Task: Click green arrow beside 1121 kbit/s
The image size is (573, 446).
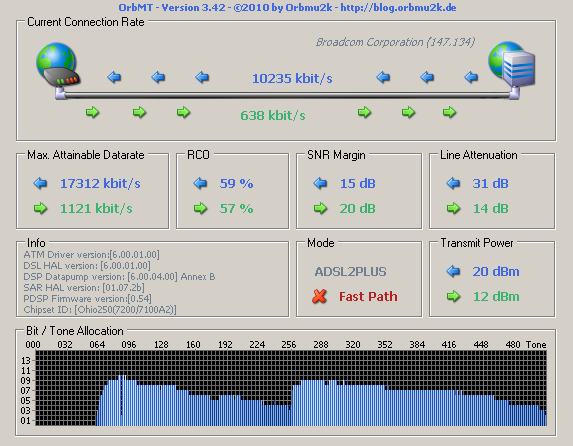Action: pyautogui.click(x=40, y=208)
